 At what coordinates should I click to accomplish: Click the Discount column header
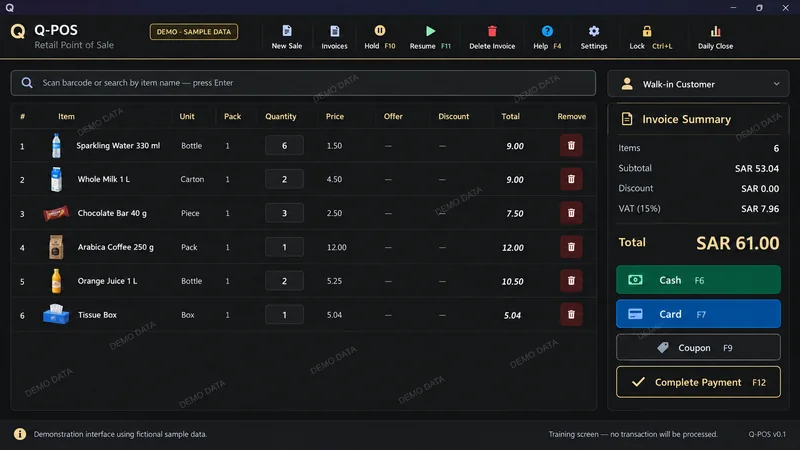[x=454, y=116]
